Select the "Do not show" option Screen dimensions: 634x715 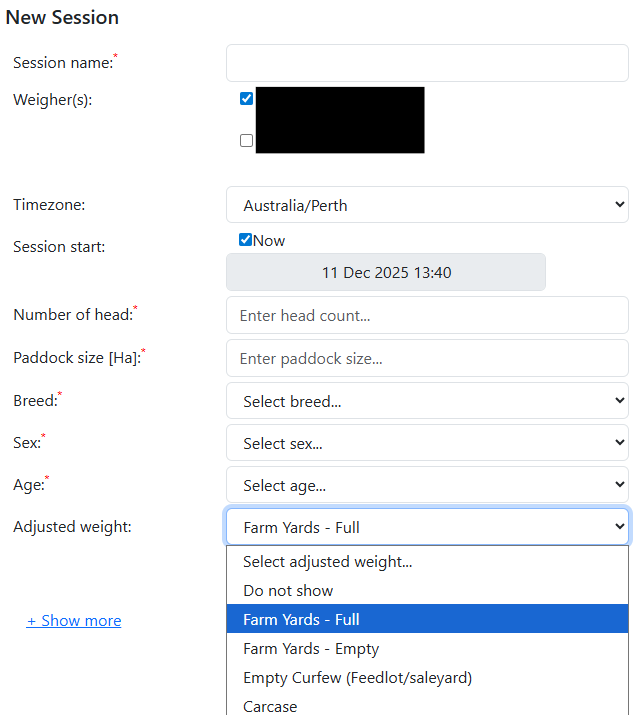[288, 591]
